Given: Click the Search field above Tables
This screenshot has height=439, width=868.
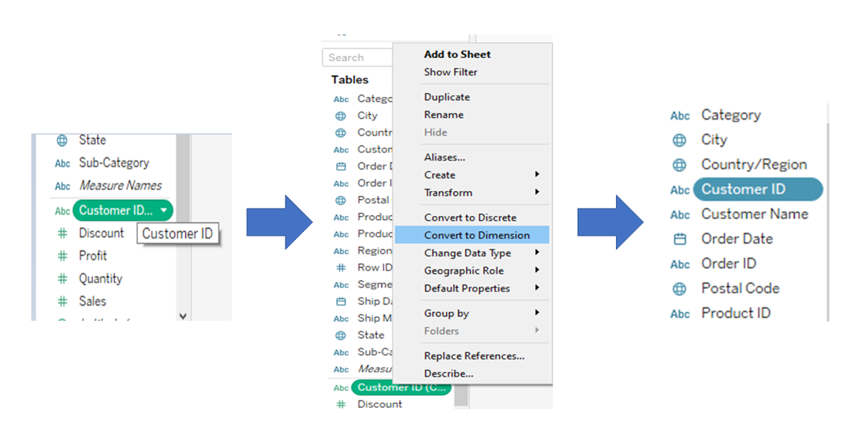Looking at the screenshot, I should (x=358, y=58).
